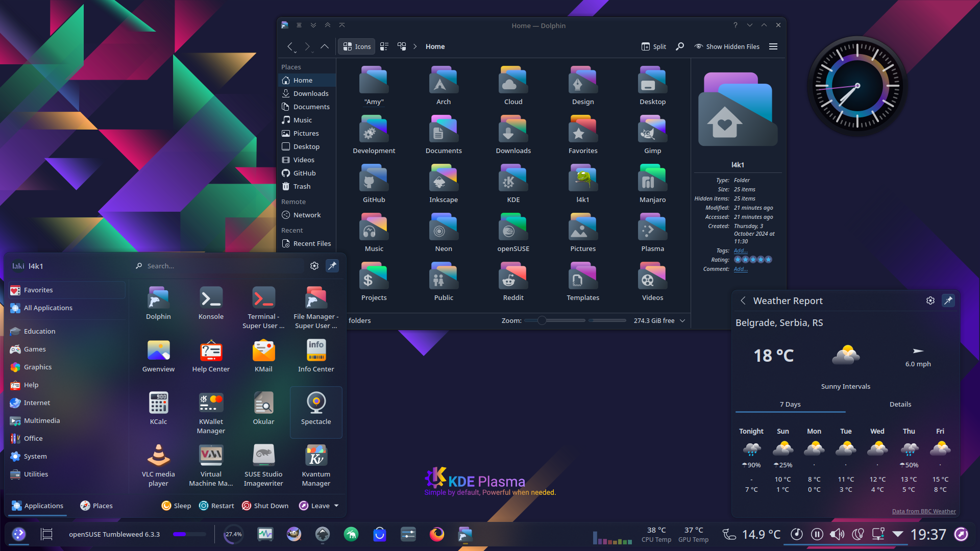Open the application launcher in the panel
The width and height of the screenshot is (980, 551).
[x=19, y=534]
